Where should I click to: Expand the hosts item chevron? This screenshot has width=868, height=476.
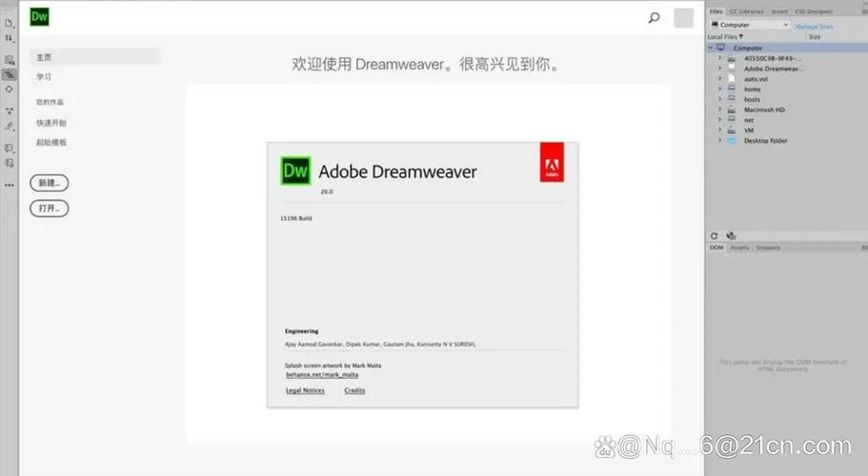coord(719,100)
